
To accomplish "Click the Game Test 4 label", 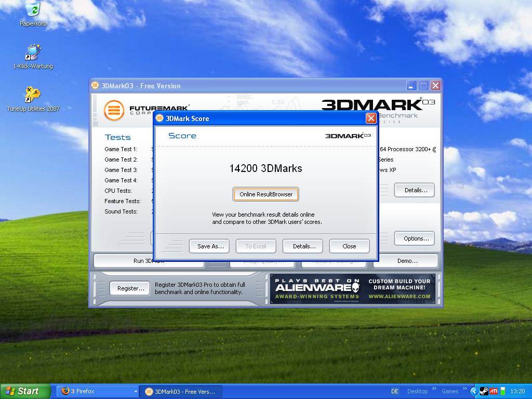I will pos(121,180).
